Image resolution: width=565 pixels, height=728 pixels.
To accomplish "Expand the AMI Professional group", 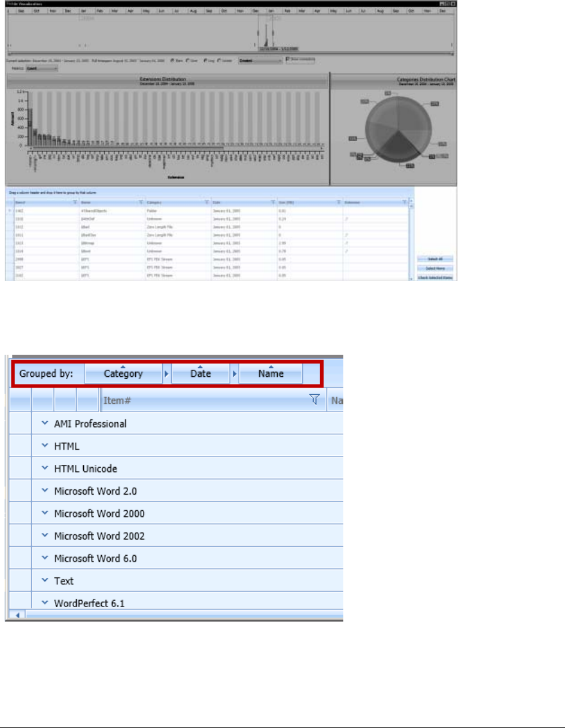I will click(44, 423).
